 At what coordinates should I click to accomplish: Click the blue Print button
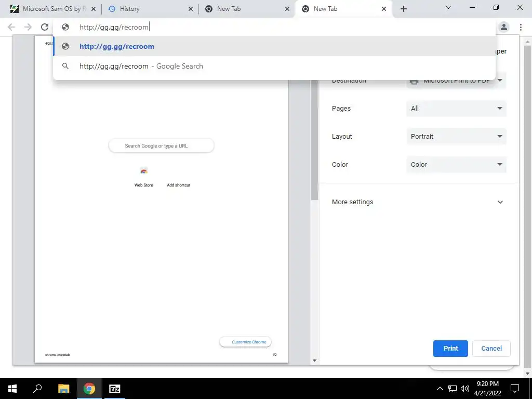pos(450,349)
